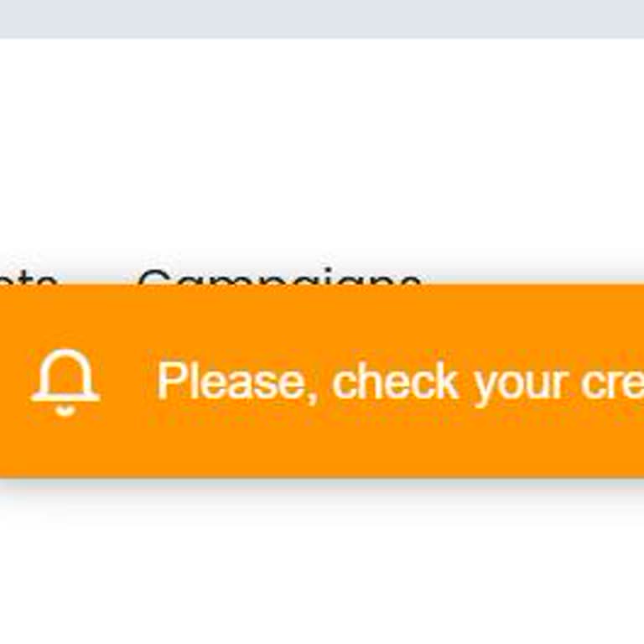Viewport: 644px width, 644px height.
Task: Activate the alert bell in the orange toast
Action: point(65,382)
